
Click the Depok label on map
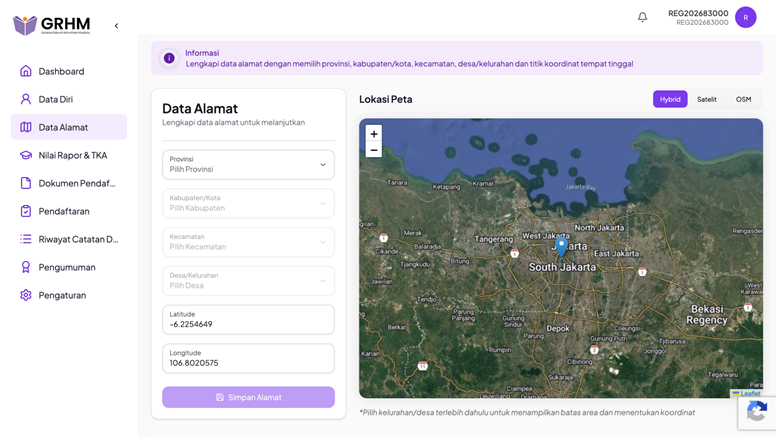558,329
